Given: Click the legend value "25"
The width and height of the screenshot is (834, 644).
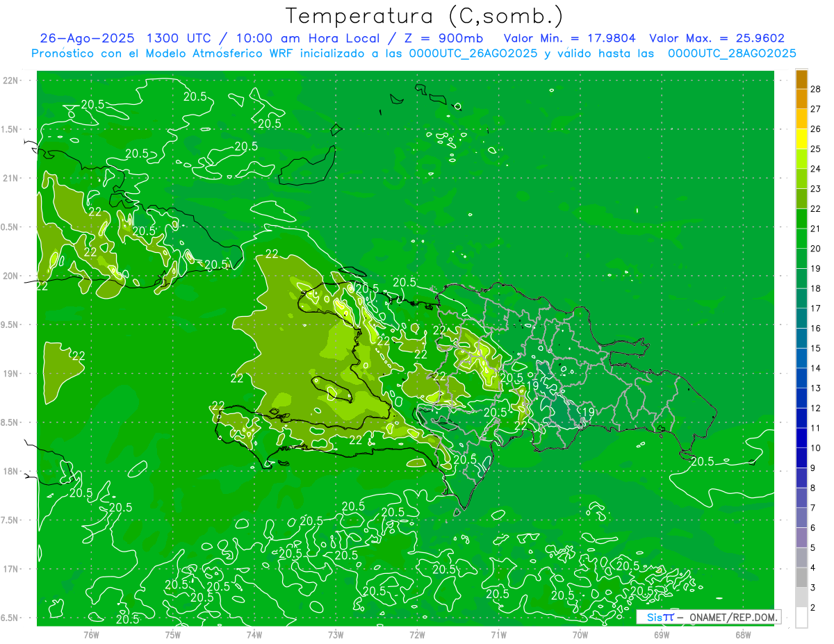Looking at the screenshot, I should coord(816,149).
